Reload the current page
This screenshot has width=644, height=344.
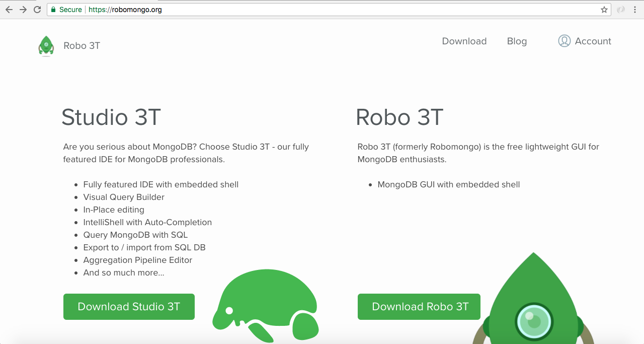click(37, 10)
